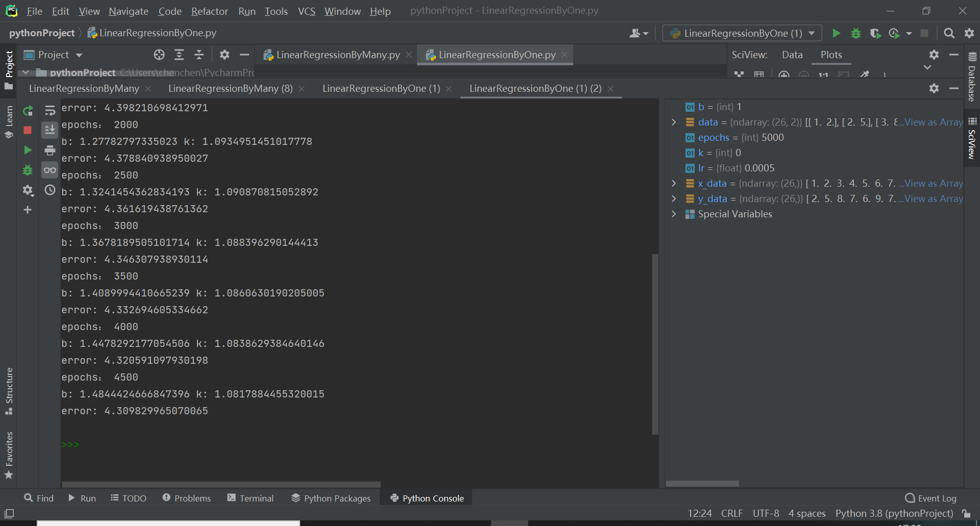The image size is (980, 526).
Task: Open console command history clock
Action: (50, 190)
